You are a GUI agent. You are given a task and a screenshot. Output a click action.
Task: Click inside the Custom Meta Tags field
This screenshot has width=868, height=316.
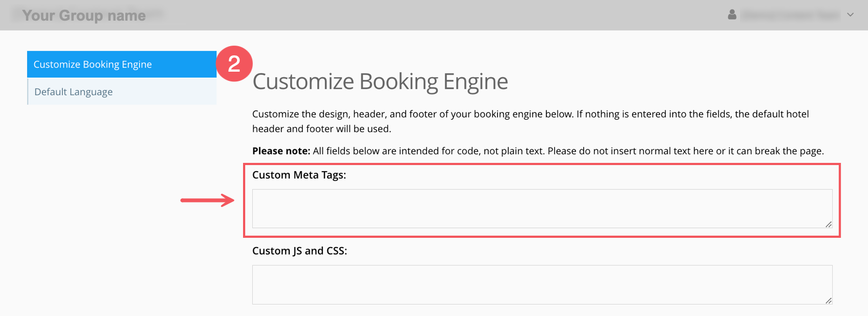(x=541, y=208)
